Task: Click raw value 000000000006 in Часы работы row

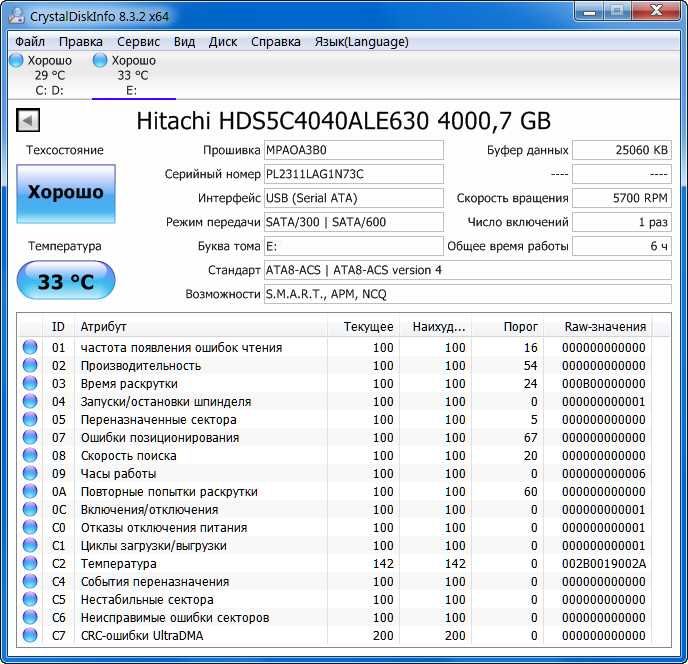Action: 604,474
